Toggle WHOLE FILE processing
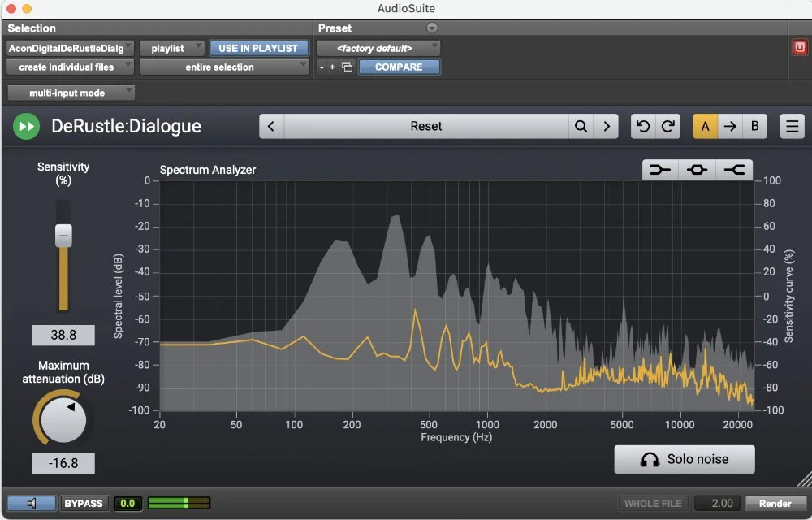This screenshot has width=812, height=520. pos(653,504)
